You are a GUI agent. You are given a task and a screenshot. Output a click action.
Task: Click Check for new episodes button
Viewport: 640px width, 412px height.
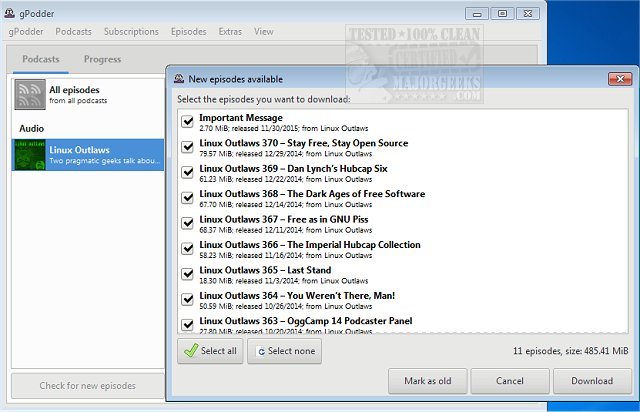click(x=88, y=385)
